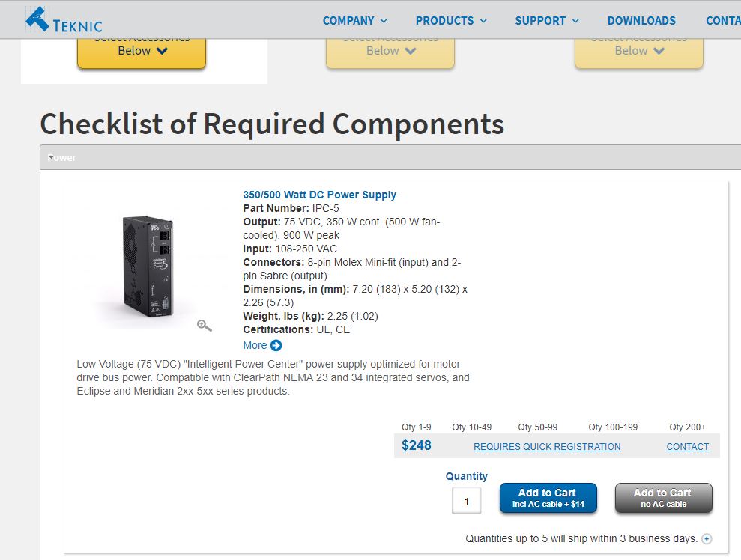The height and width of the screenshot is (560, 741).
Task: Collapse the Power section triangle
Action: click(51, 157)
